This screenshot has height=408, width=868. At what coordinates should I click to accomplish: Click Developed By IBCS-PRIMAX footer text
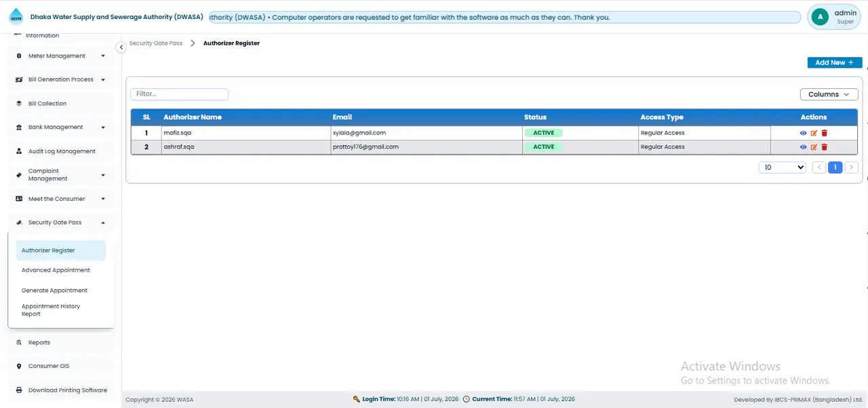[x=798, y=400]
